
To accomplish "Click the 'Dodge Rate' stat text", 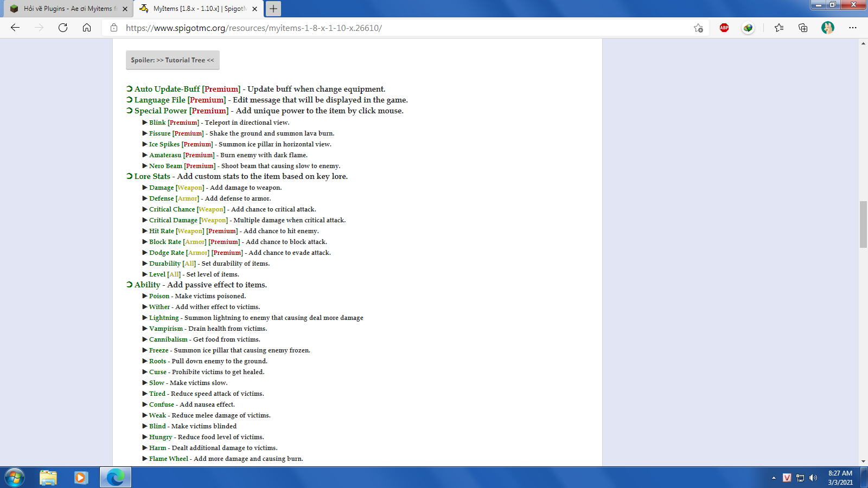I will pos(167,253).
